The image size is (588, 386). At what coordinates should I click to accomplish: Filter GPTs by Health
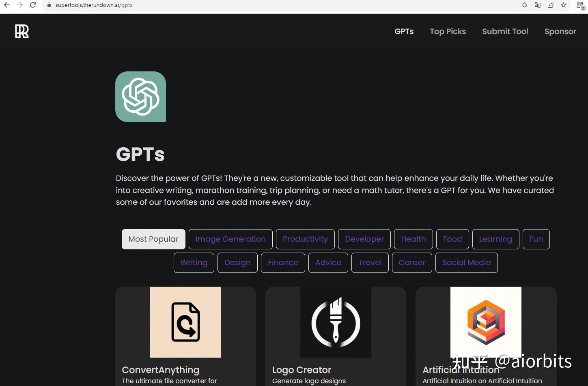[x=414, y=239]
